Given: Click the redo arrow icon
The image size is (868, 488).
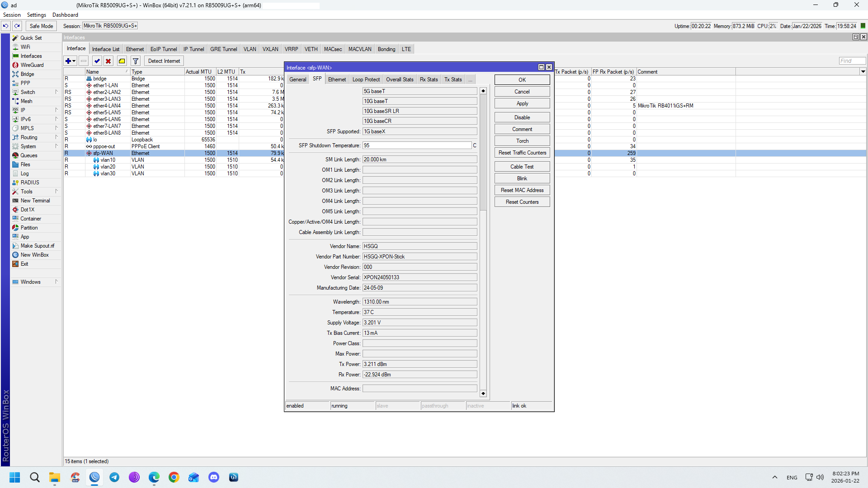Looking at the screenshot, I should (x=17, y=26).
